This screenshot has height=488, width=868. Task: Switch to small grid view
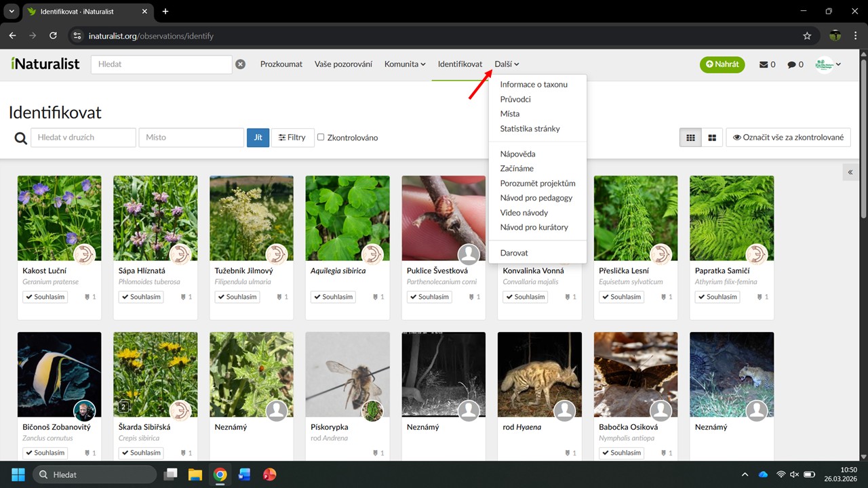[x=690, y=138]
